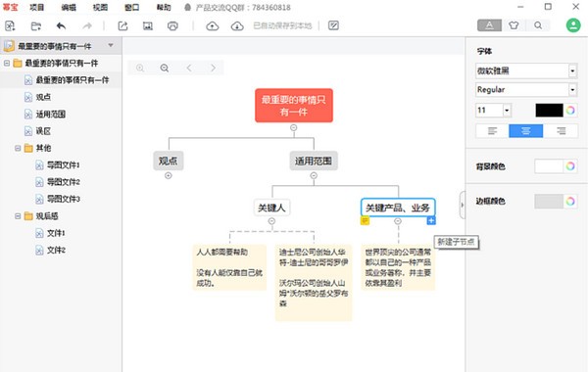Collapse the 其他 folder in tree
Image resolution: width=588 pixels, height=372 pixels.
coord(18,149)
